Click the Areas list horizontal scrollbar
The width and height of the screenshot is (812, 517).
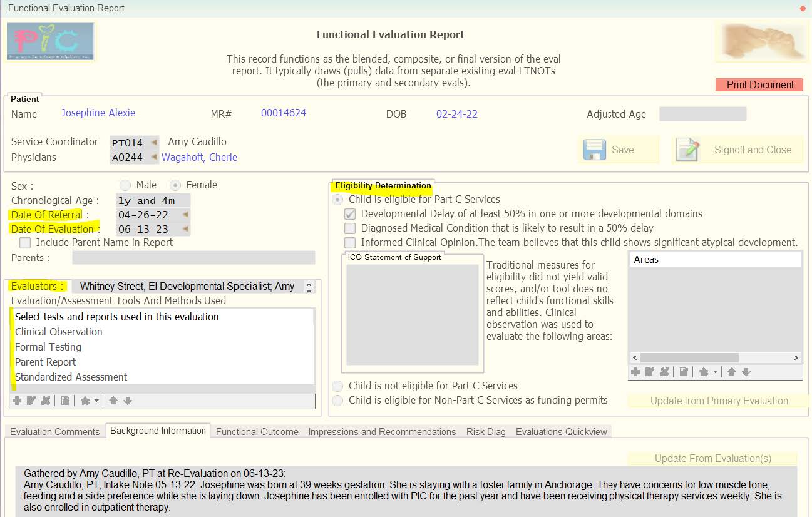pos(715,358)
